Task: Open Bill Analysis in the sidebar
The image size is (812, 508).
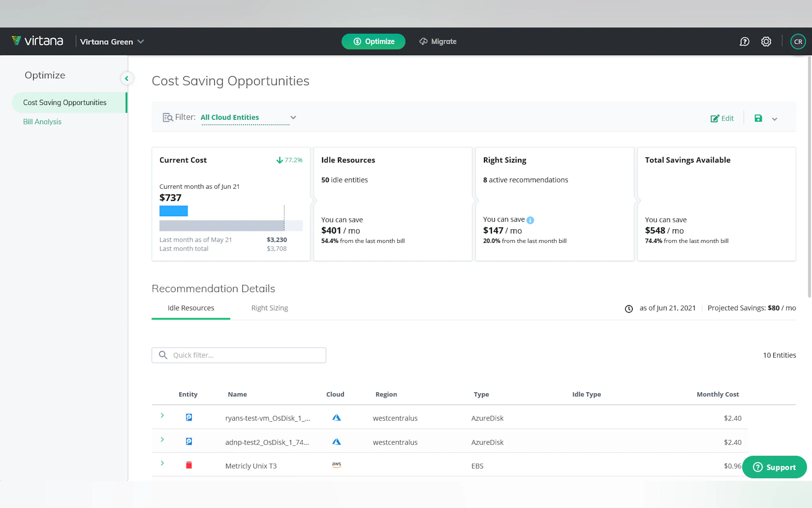Action: [42, 122]
